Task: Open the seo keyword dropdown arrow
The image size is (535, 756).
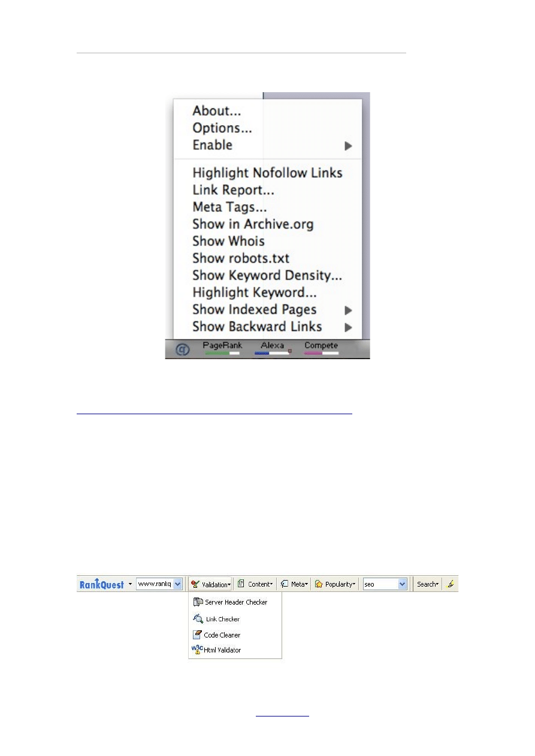Action: (402, 584)
